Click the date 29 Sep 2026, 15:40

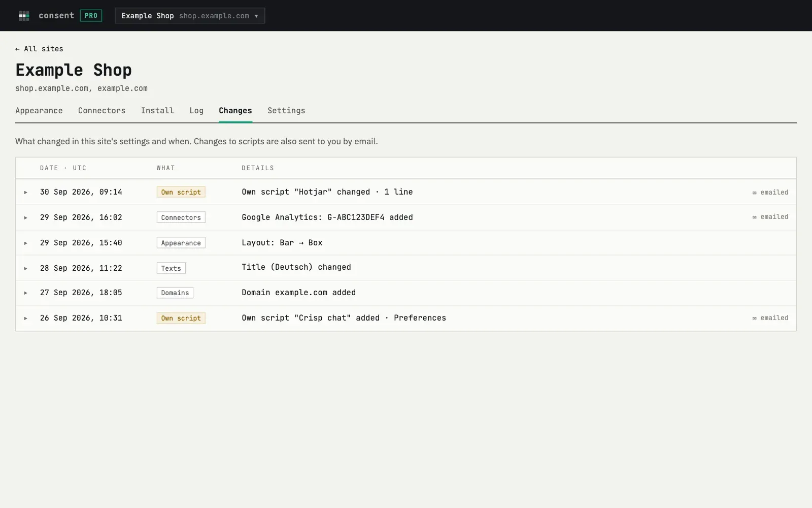(x=81, y=243)
